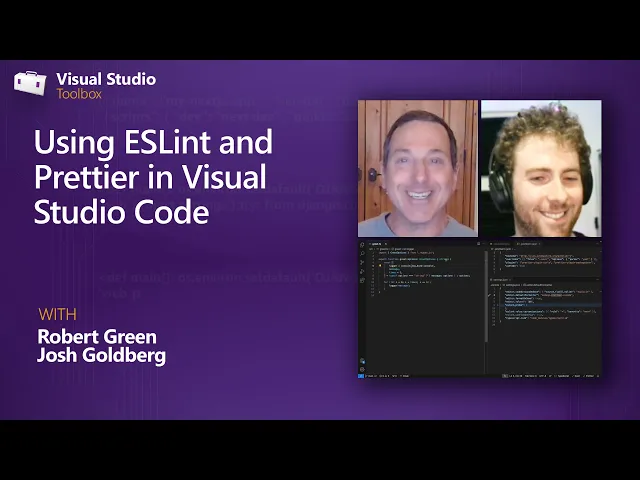Select the left editor file tab

click(x=378, y=244)
